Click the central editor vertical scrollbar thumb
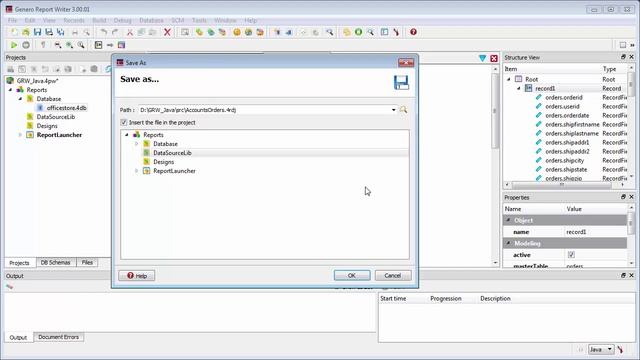The image size is (640, 360). point(495,110)
